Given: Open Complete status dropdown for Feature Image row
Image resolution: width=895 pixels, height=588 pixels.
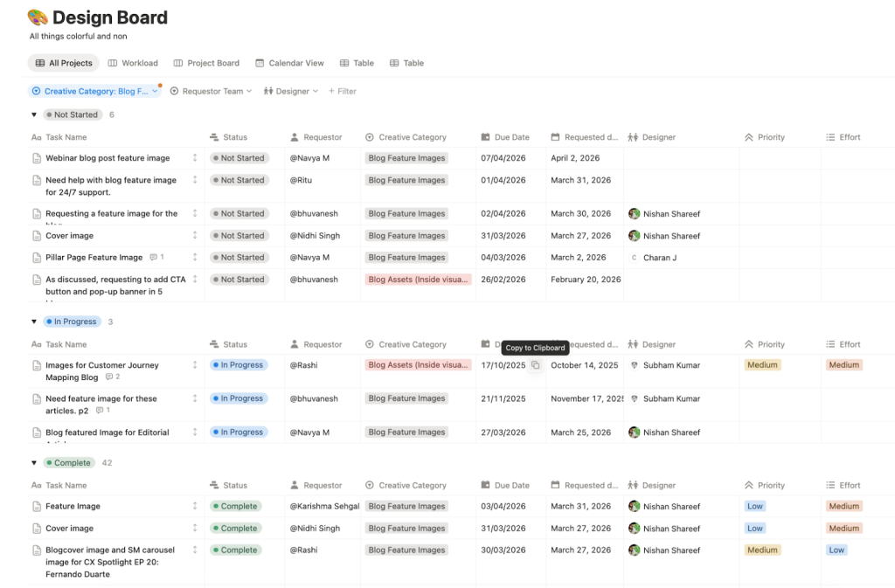Looking at the screenshot, I should click(x=235, y=506).
